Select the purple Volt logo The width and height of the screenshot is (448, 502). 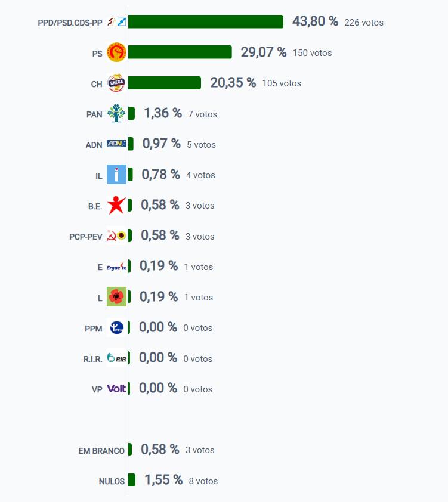(x=116, y=389)
